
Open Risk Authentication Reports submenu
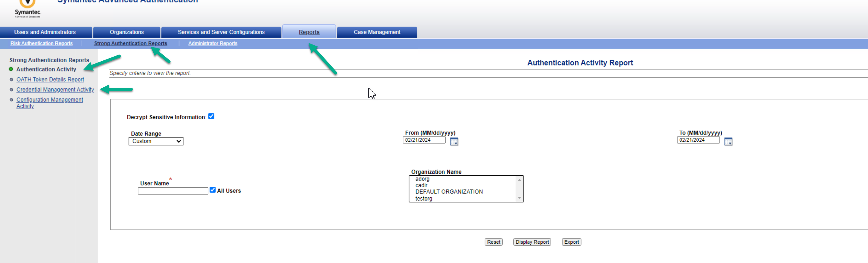(x=41, y=44)
